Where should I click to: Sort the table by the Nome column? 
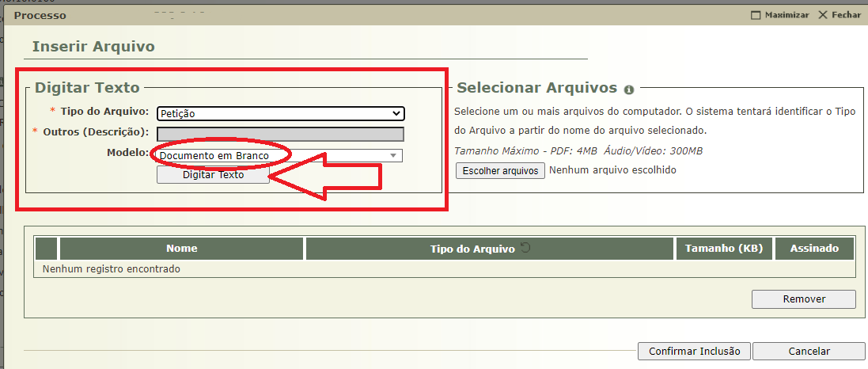[181, 249]
